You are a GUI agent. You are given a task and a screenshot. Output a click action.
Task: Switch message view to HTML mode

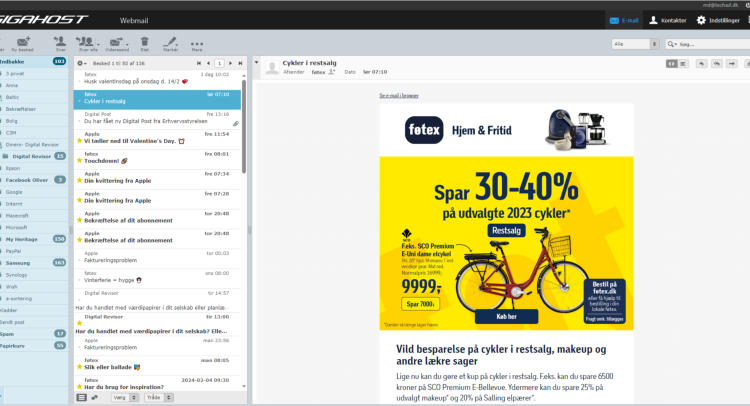pos(672,64)
